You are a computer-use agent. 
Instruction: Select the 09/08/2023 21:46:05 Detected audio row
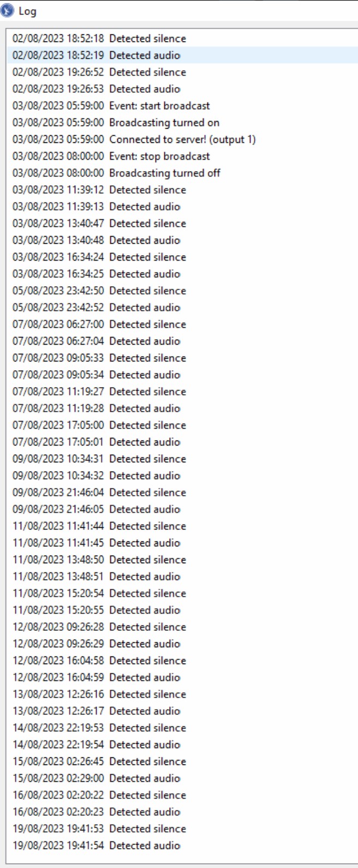[x=183, y=509]
